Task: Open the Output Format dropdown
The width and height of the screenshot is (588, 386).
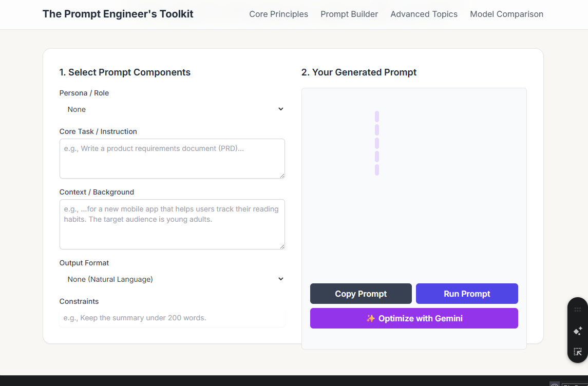Action: tap(172, 279)
